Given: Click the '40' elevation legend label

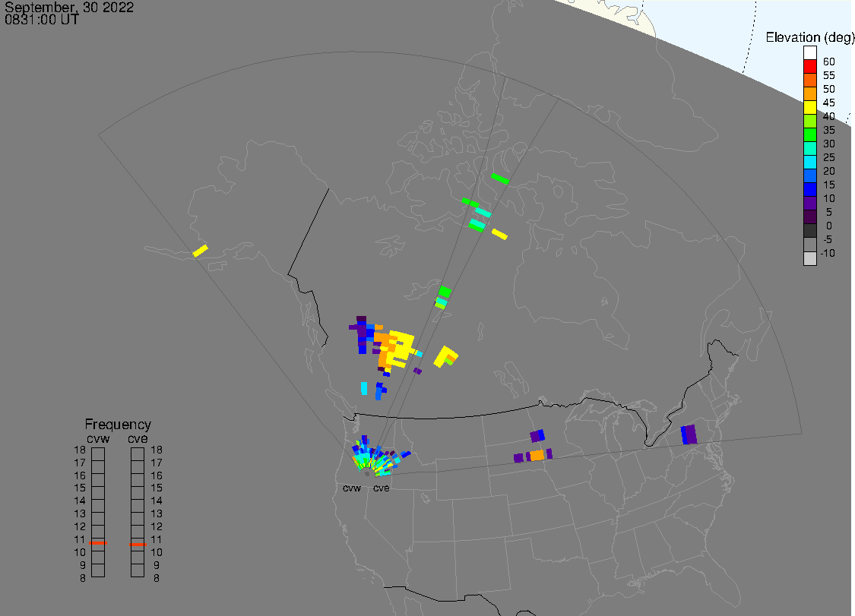Looking at the screenshot, I should (829, 116).
